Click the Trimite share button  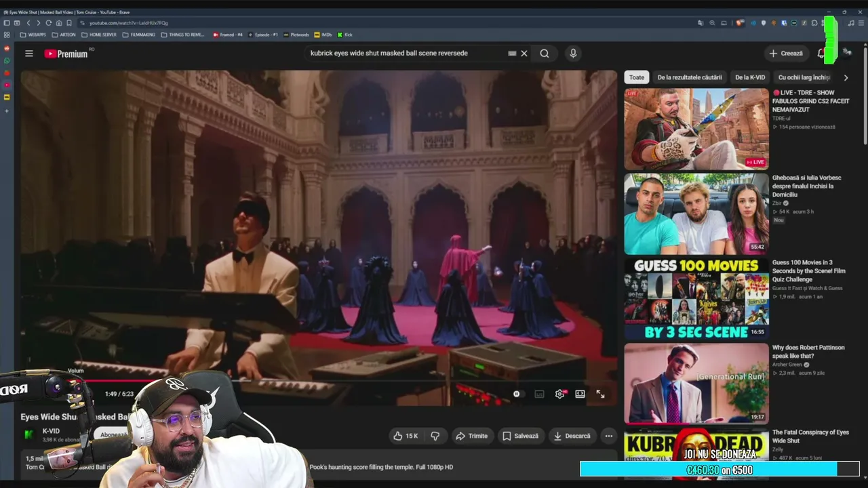pos(471,436)
